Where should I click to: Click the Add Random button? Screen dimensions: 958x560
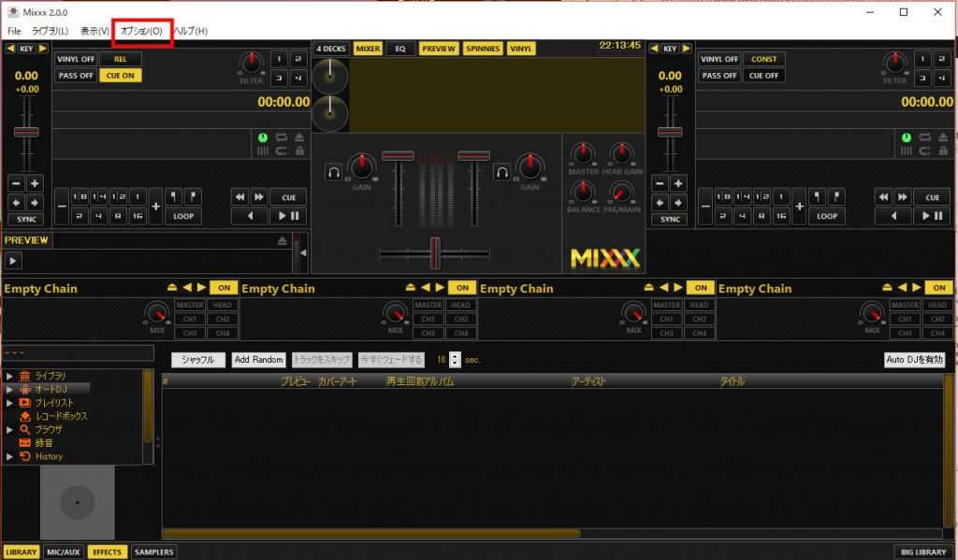pos(259,360)
